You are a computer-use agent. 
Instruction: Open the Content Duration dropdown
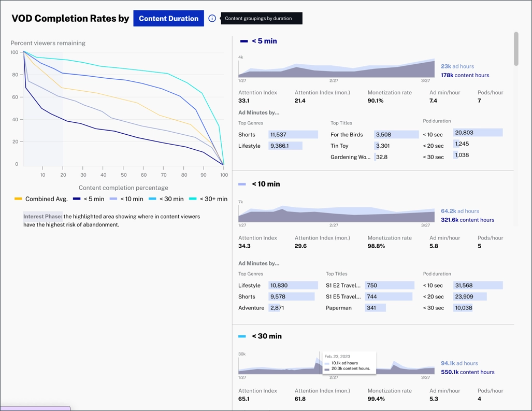click(168, 19)
